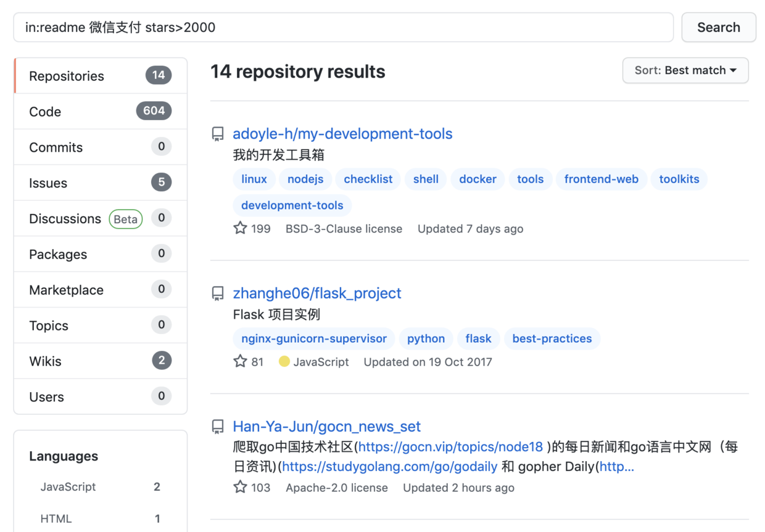Click 'Updated 7 days ago' text
The height and width of the screenshot is (532, 765).
470,229
